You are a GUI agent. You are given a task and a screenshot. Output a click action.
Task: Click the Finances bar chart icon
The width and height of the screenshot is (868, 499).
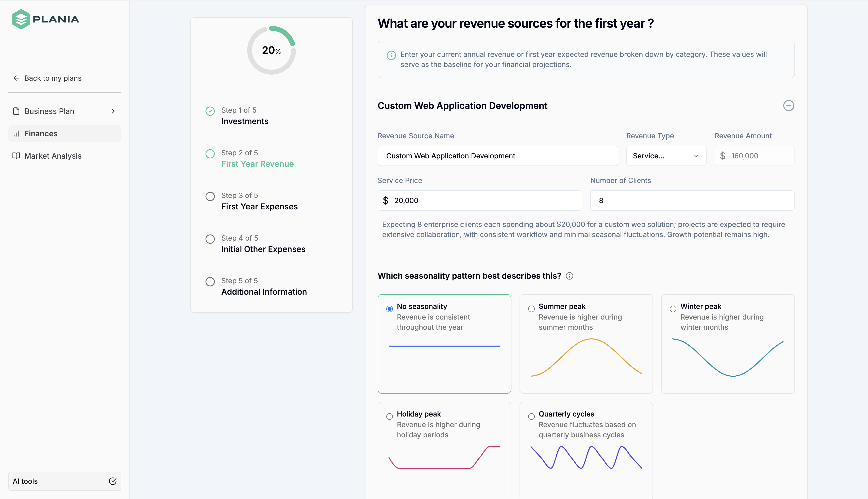pyautogui.click(x=16, y=134)
